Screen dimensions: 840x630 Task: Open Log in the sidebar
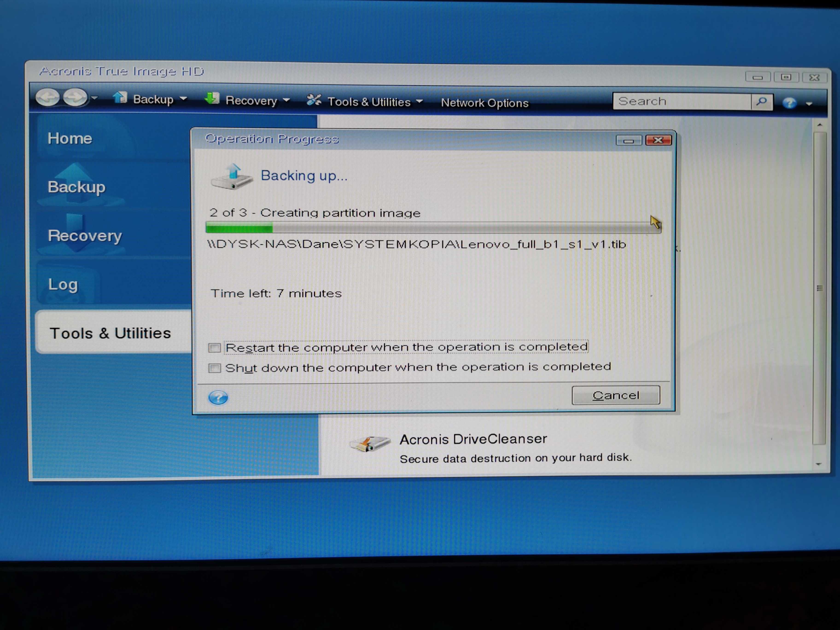pos(63,284)
